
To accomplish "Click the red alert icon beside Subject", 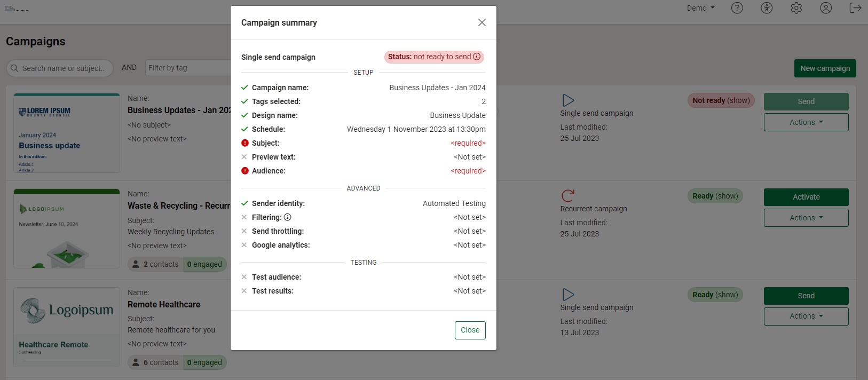I will [x=244, y=143].
